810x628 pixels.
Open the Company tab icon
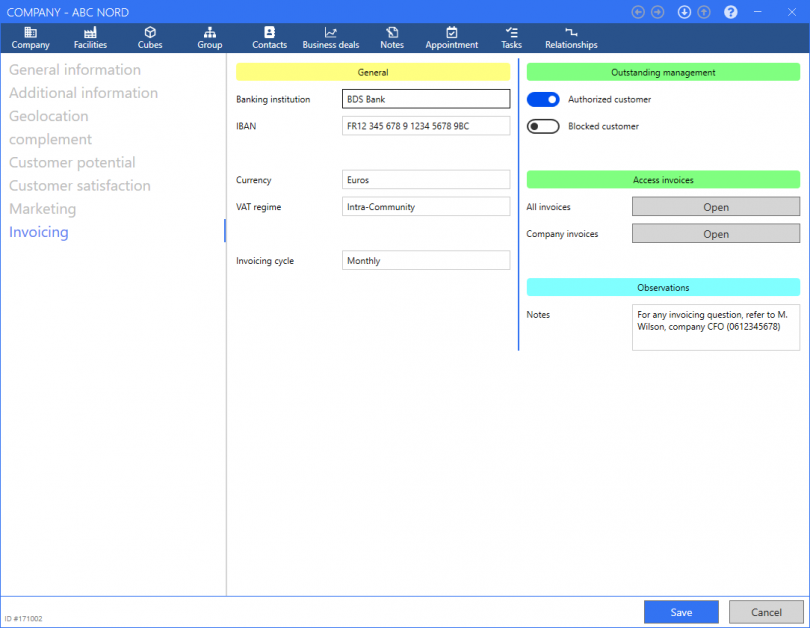(30, 33)
